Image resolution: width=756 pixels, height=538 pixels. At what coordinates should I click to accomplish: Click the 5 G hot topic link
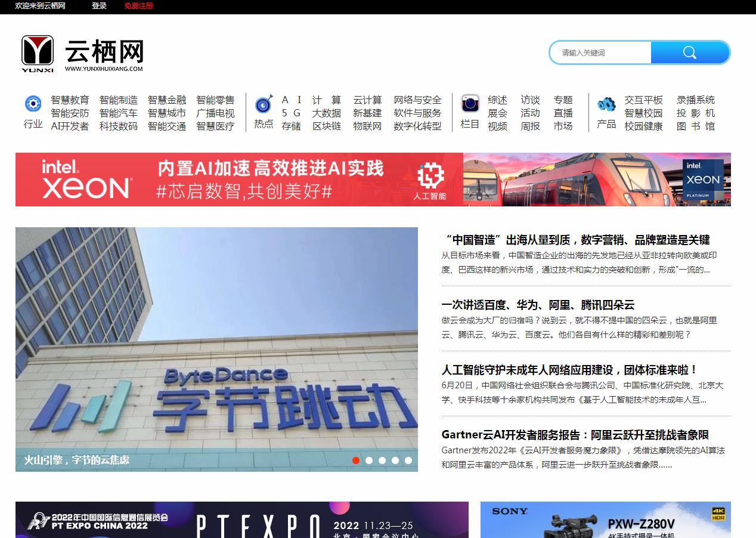click(x=292, y=113)
